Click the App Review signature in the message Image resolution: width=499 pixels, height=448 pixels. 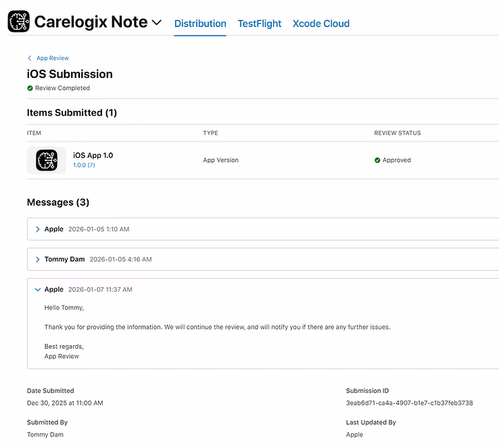pos(62,356)
